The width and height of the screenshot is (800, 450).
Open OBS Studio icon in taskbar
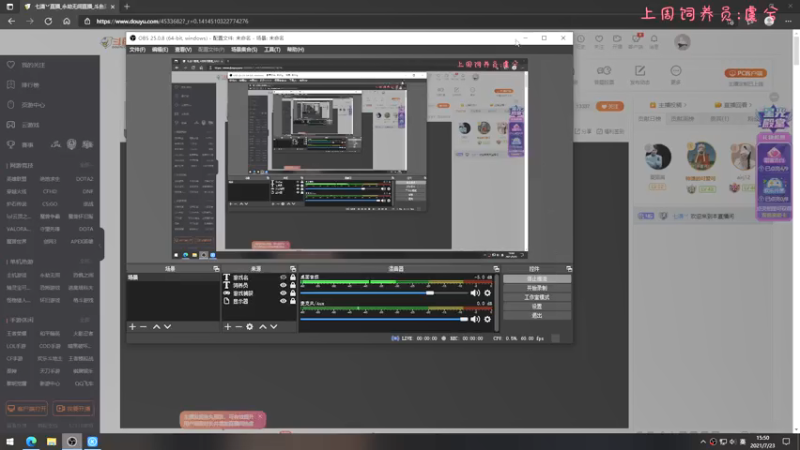pos(72,441)
